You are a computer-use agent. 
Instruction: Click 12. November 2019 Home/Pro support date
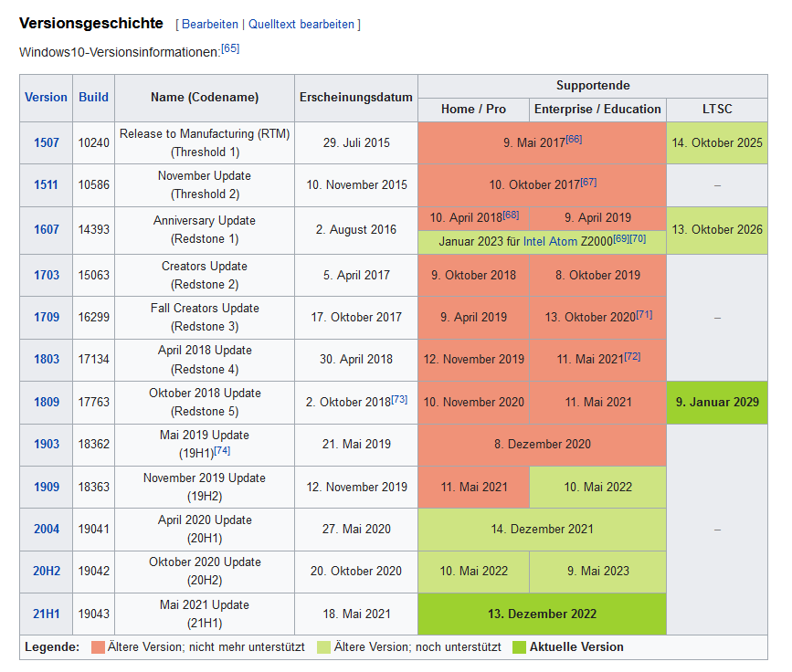click(474, 359)
